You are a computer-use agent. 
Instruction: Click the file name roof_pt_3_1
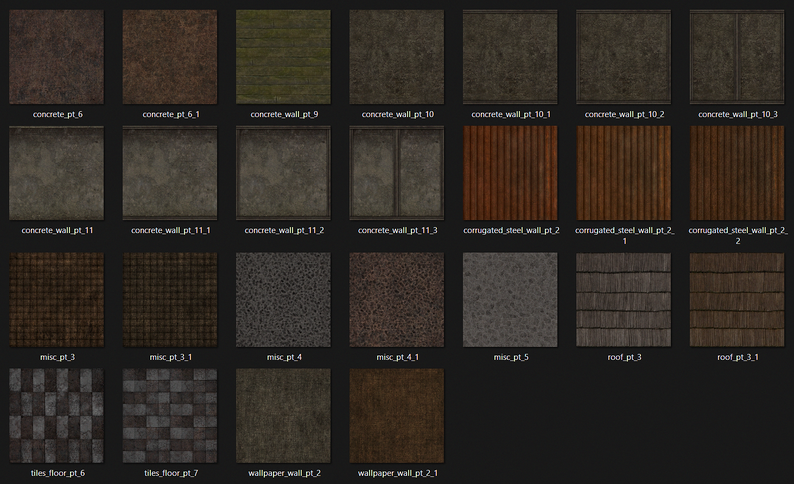point(738,357)
